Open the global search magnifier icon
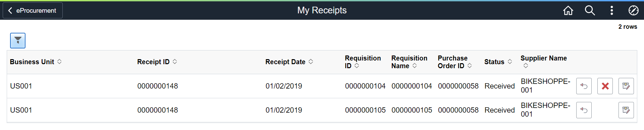 coord(590,10)
